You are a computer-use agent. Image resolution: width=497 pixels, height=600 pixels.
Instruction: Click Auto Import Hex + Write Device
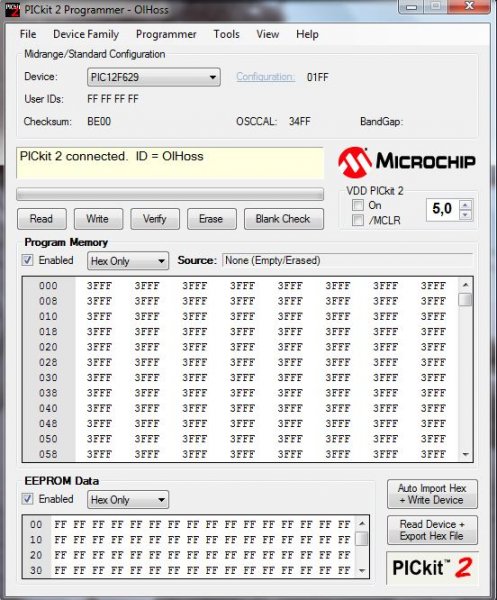click(432, 494)
